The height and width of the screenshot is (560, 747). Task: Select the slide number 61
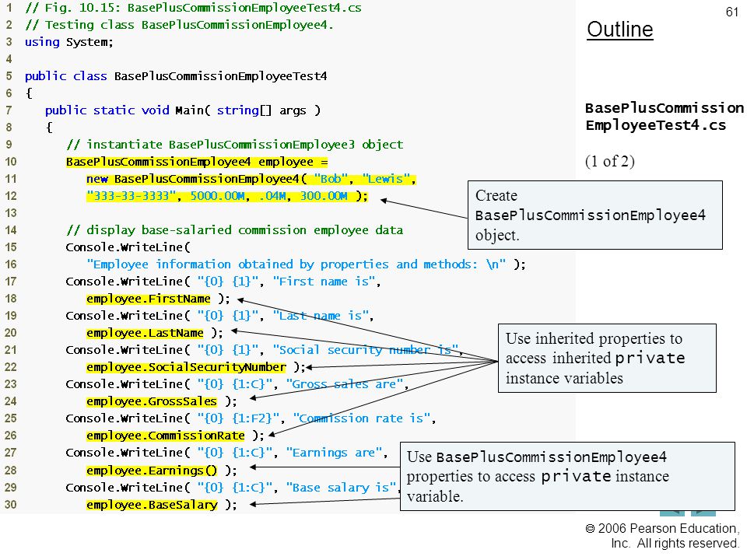(731, 12)
